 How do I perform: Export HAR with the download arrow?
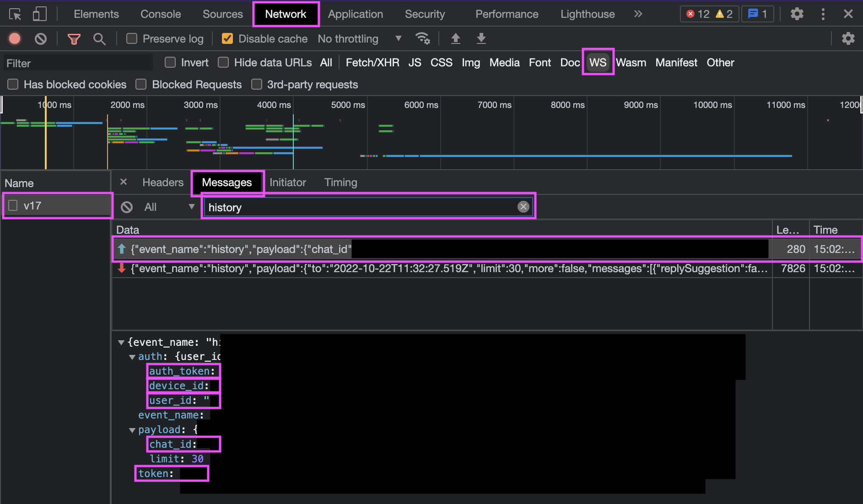[x=481, y=38]
